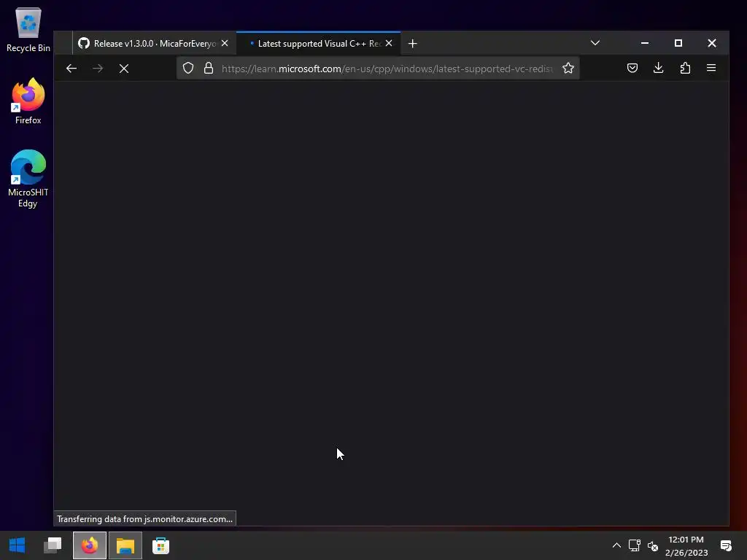Open the network status tray icon

coord(634,545)
